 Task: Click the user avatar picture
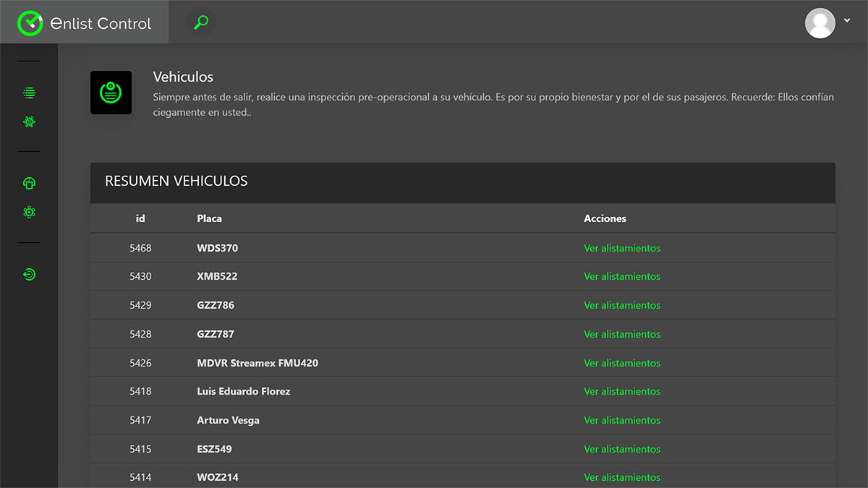pyautogui.click(x=820, y=22)
